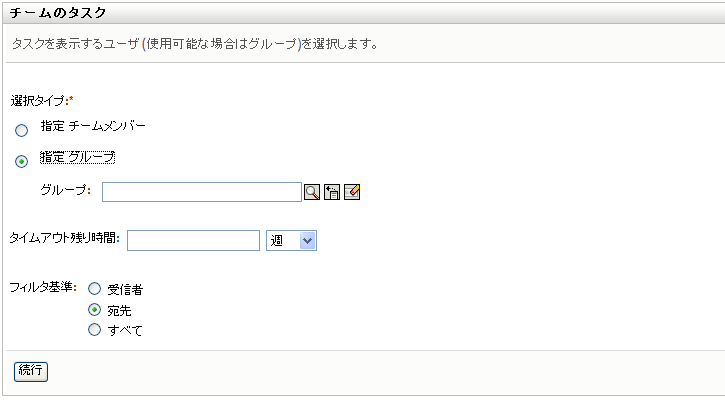
Task: Click the 受信者 label text
Action: point(125,290)
